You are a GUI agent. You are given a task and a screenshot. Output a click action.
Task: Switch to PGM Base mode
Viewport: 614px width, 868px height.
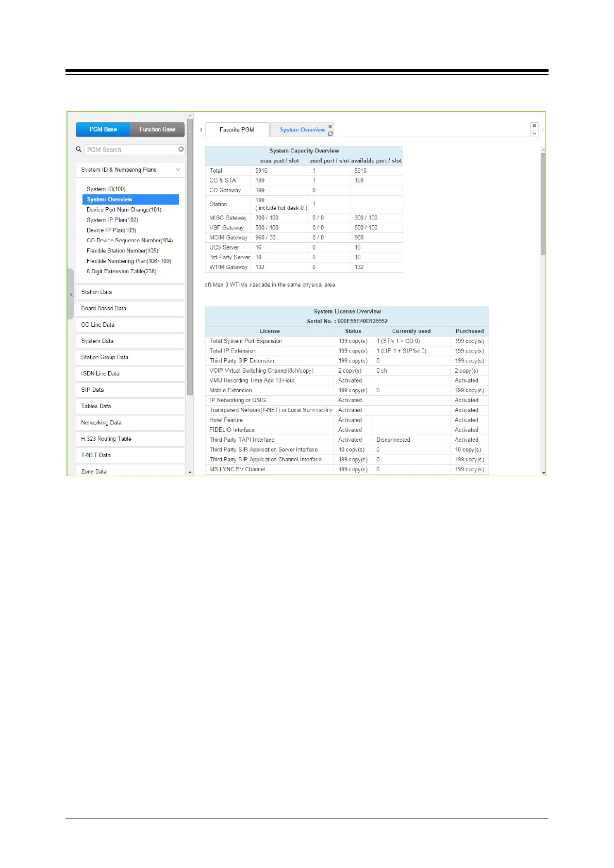coord(103,129)
